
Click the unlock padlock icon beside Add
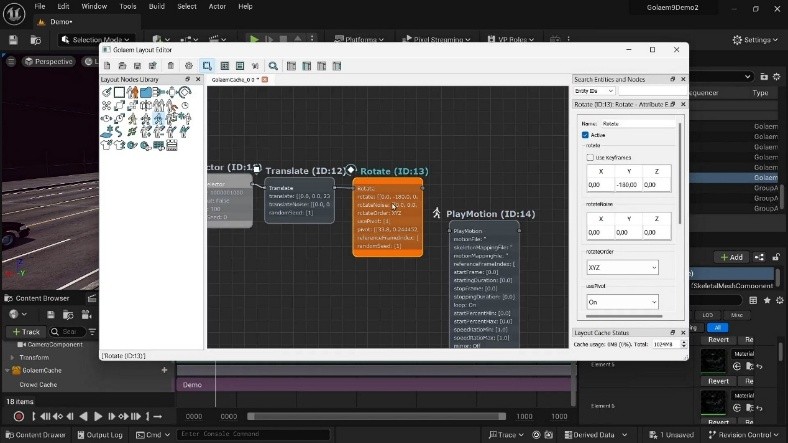776,257
